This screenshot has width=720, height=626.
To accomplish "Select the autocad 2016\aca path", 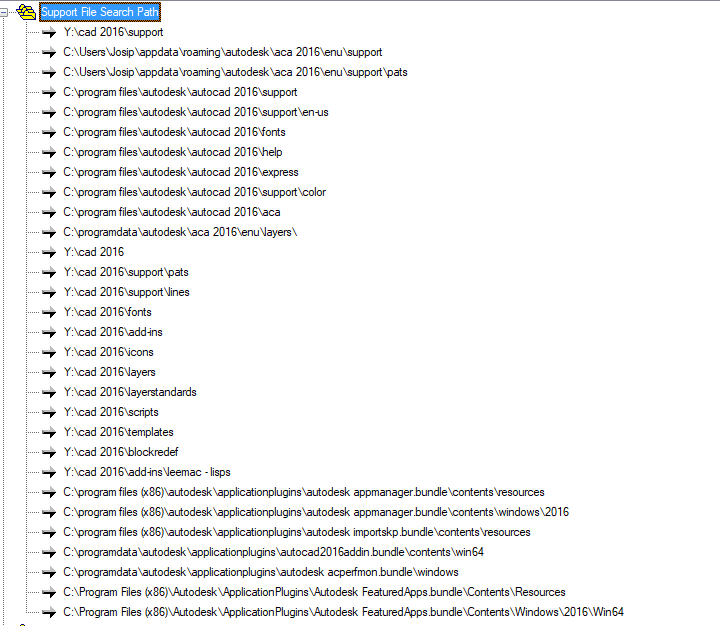I will tap(172, 212).
